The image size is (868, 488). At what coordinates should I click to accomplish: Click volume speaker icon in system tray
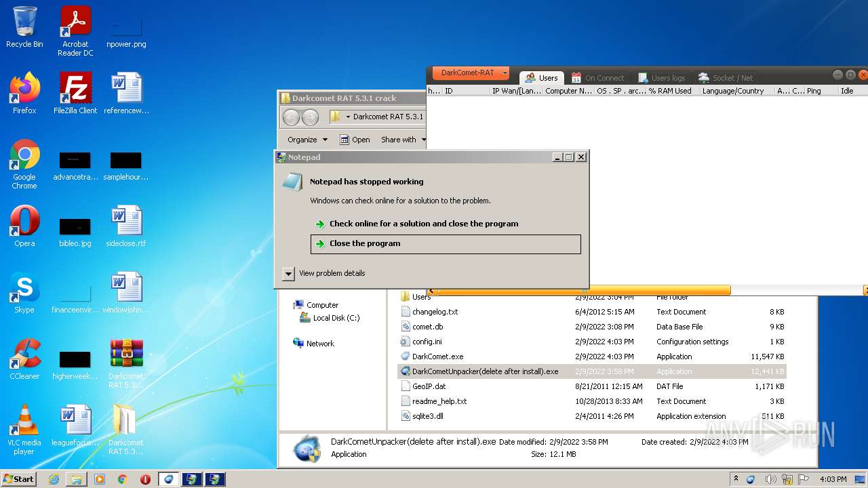(x=771, y=479)
